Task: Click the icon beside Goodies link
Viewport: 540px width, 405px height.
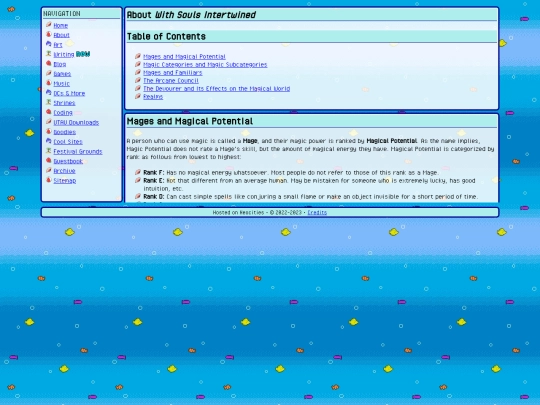Action: click(x=49, y=131)
